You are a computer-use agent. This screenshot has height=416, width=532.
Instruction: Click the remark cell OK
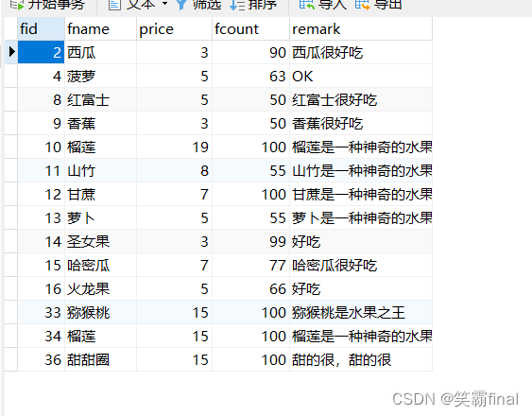tap(361, 76)
